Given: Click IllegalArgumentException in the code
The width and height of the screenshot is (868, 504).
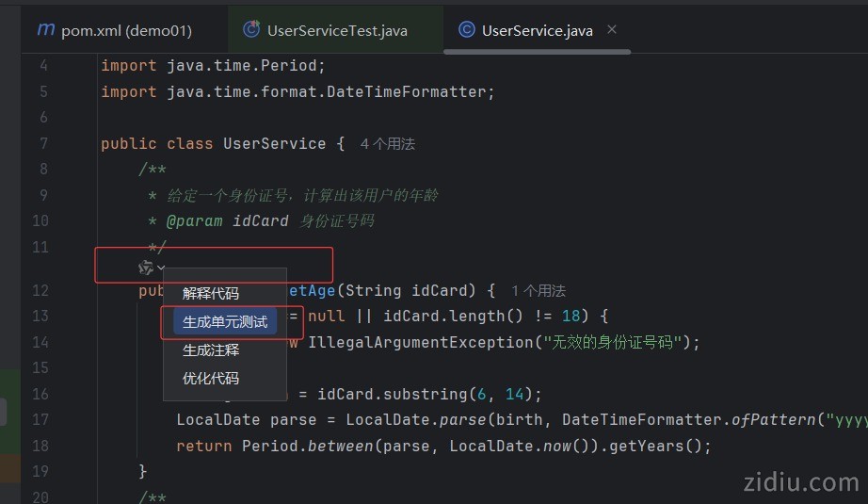Looking at the screenshot, I should click(420, 342).
